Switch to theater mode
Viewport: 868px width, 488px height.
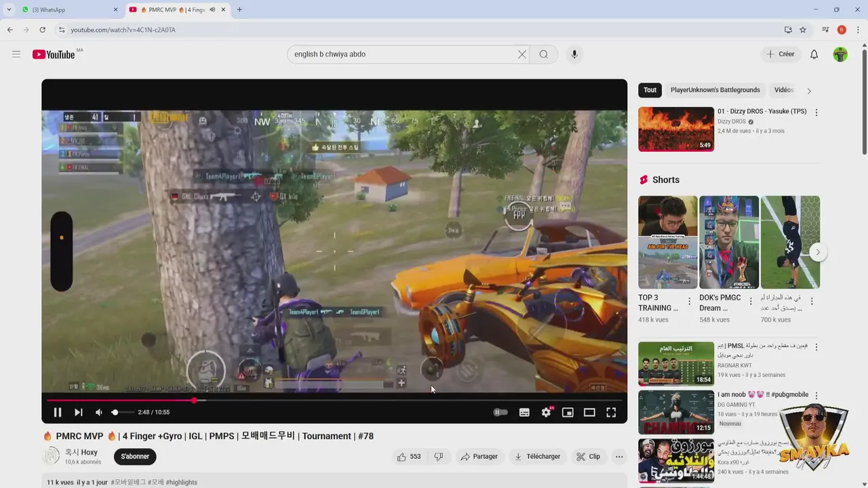click(589, 412)
